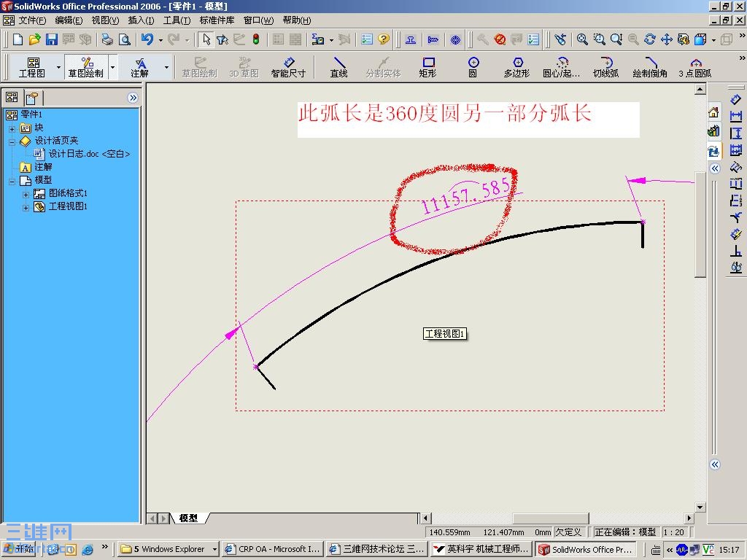The height and width of the screenshot is (560, 747).
Task: Open the undo history dropdown arrow
Action: tap(160, 40)
